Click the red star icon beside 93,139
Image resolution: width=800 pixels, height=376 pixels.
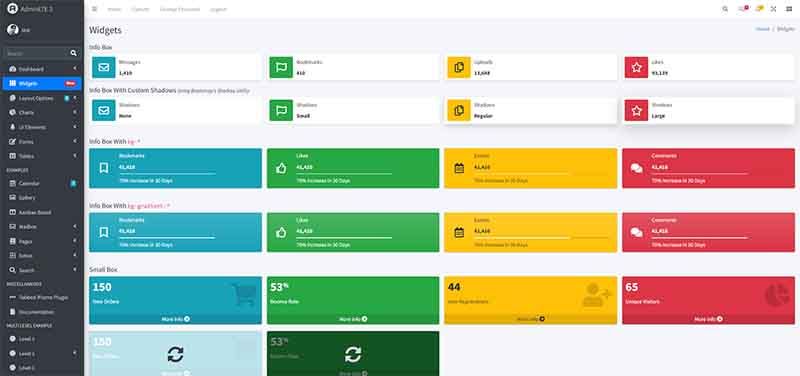coord(636,67)
